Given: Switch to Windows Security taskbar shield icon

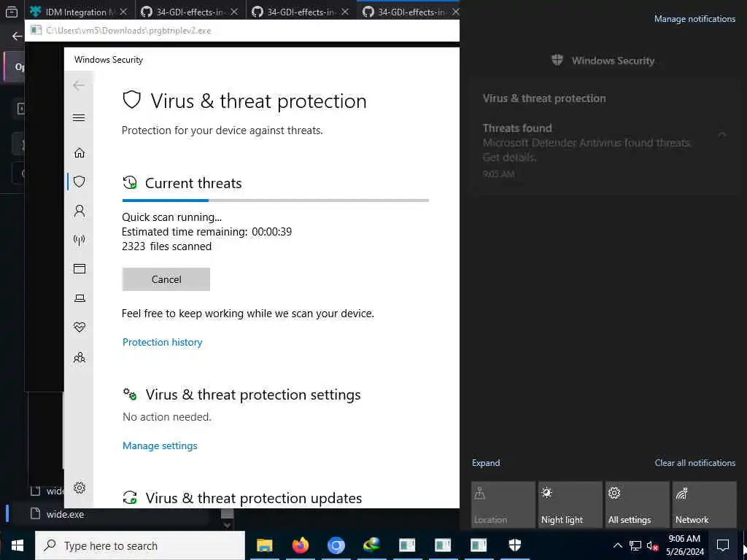Looking at the screenshot, I should [514, 545].
